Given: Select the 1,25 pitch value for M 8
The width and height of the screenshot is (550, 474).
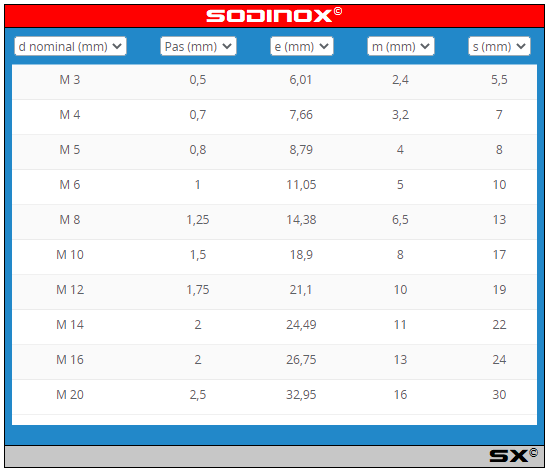Looking at the screenshot, I should pos(198,220).
